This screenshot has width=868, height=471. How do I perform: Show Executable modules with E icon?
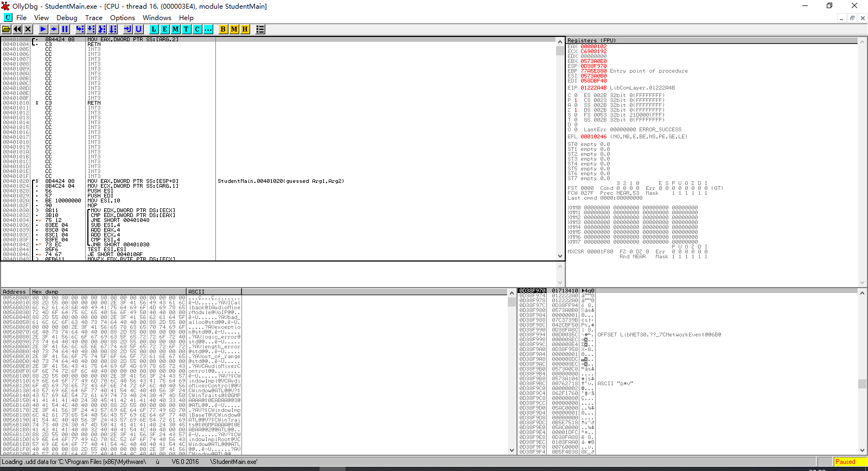click(165, 29)
